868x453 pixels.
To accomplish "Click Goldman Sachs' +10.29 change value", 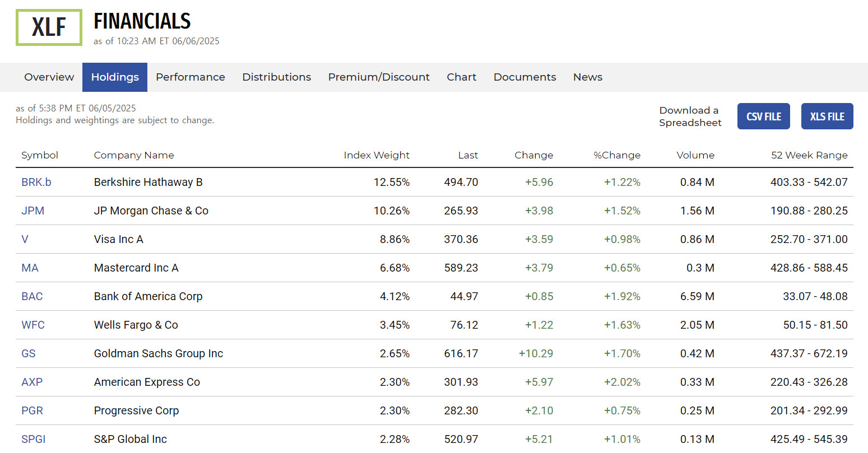I will pyautogui.click(x=536, y=354).
